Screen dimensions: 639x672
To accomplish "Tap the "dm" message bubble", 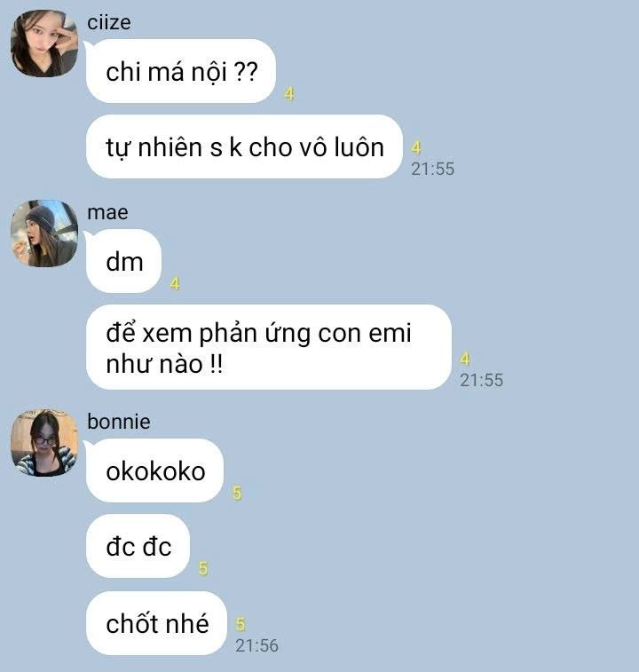I will coord(124,261).
